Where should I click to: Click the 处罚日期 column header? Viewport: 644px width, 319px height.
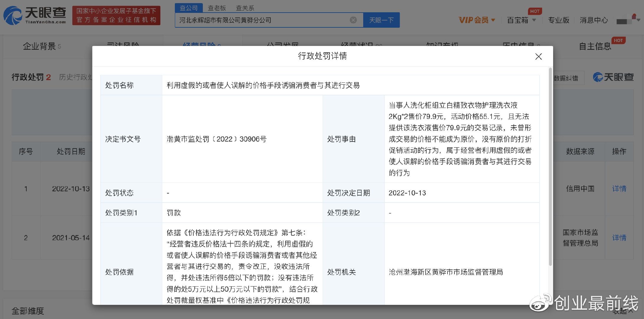(x=71, y=152)
